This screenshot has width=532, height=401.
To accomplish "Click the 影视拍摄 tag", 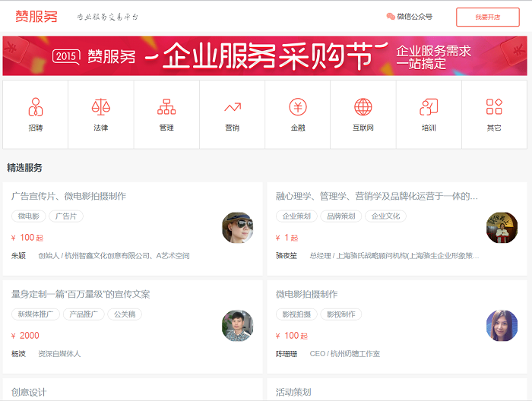I will 296,314.
